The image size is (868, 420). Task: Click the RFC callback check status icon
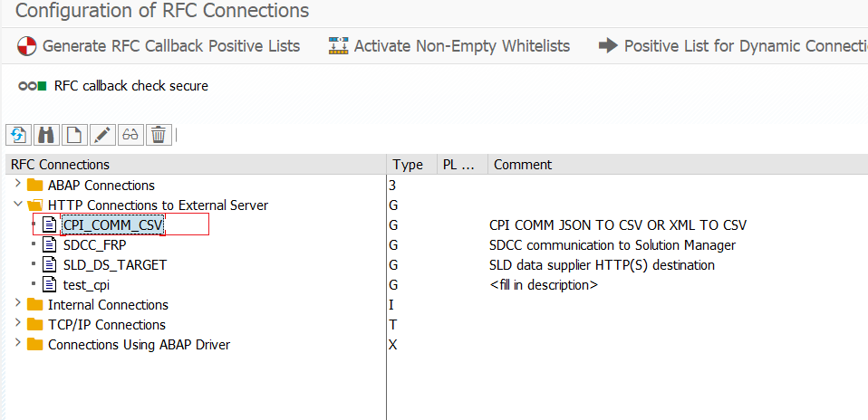32,86
